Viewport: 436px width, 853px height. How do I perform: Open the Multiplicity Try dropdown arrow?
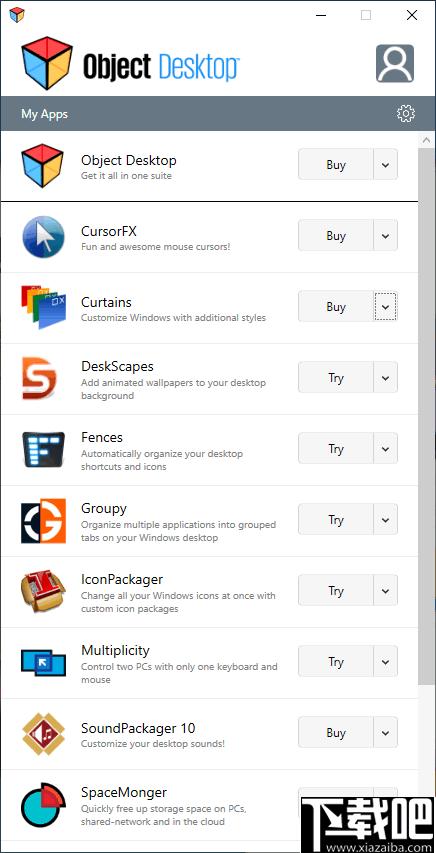(x=385, y=662)
